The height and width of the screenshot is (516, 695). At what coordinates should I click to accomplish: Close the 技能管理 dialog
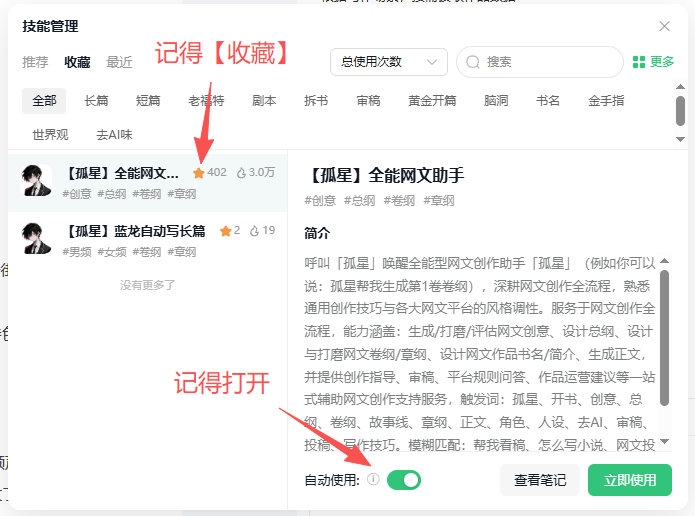pyautogui.click(x=664, y=26)
